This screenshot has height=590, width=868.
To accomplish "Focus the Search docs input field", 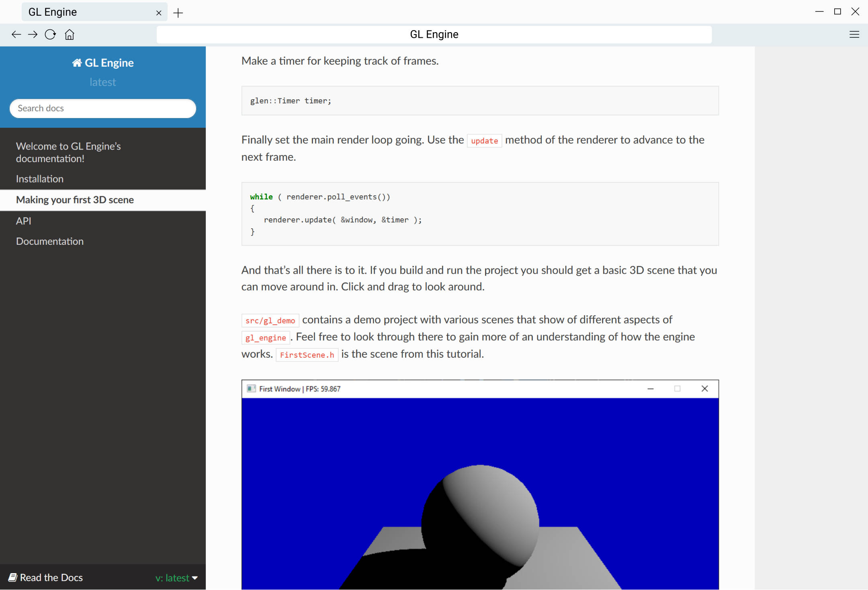I will (102, 108).
